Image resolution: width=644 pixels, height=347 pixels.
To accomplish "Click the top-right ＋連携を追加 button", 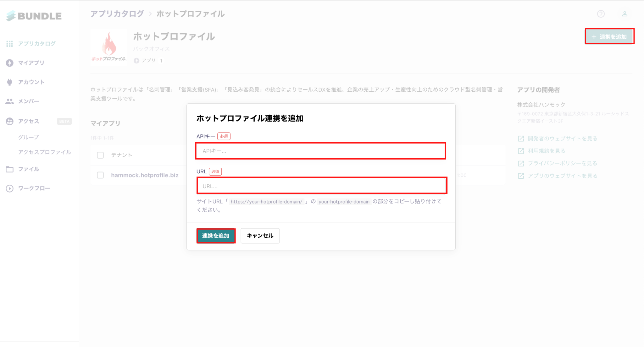I will [609, 36].
